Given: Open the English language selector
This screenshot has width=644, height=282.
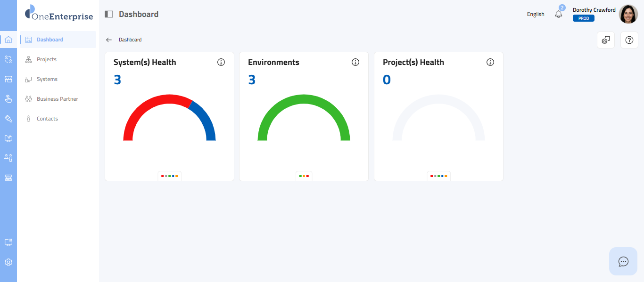Looking at the screenshot, I should point(536,14).
